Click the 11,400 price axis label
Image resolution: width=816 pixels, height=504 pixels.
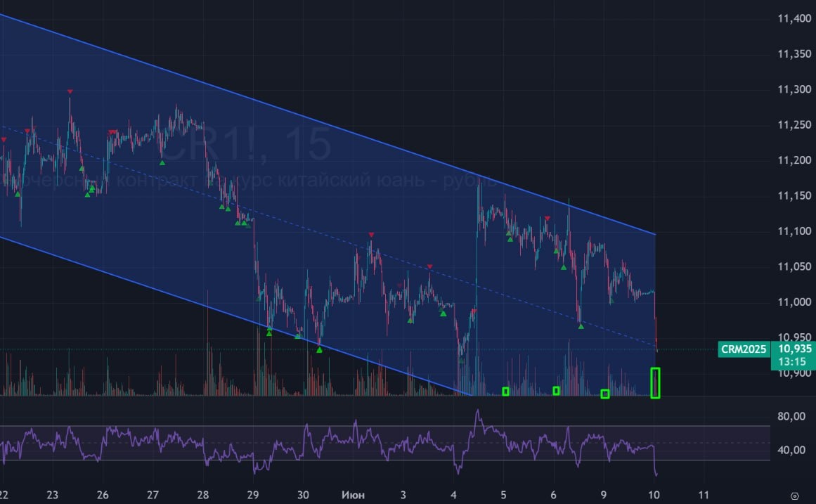(x=794, y=19)
